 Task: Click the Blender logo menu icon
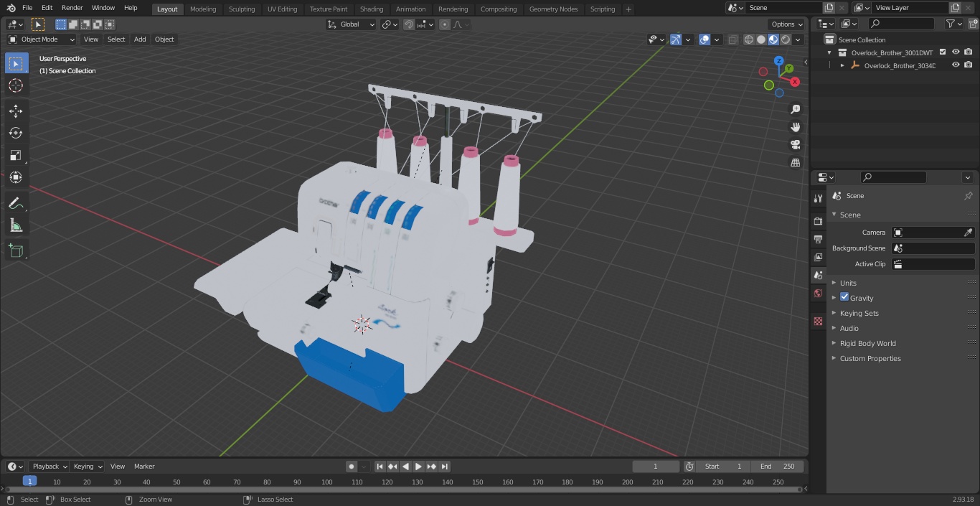[x=11, y=8]
